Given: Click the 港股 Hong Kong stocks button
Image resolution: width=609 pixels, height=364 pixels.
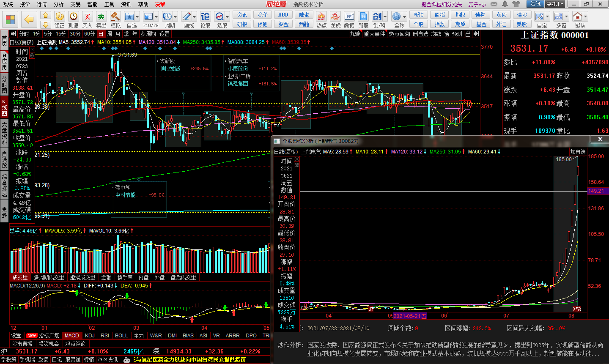Looking at the screenshot, I should [x=522, y=15].
